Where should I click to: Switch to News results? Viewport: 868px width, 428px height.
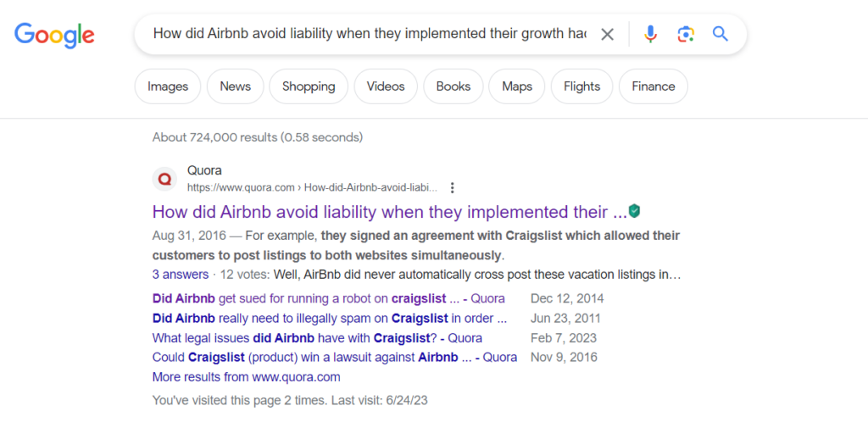tap(235, 86)
